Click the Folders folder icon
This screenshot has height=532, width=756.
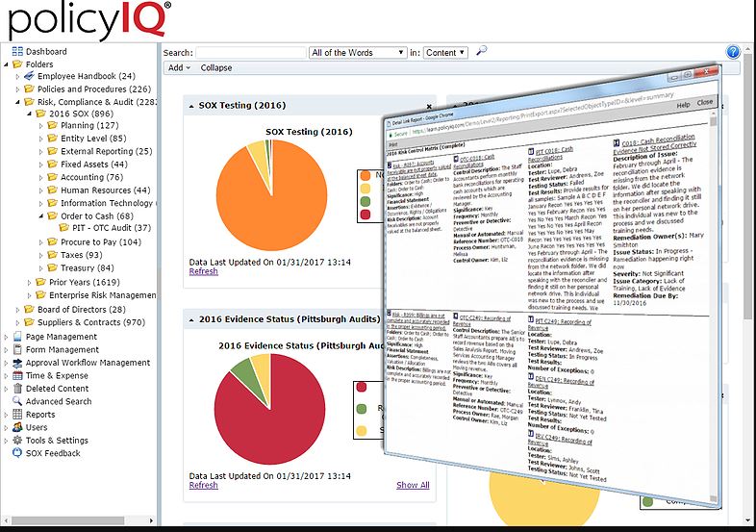17,64
